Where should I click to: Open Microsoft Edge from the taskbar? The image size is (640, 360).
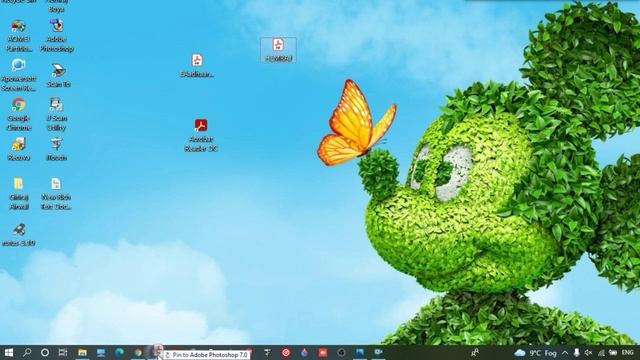coord(119,352)
